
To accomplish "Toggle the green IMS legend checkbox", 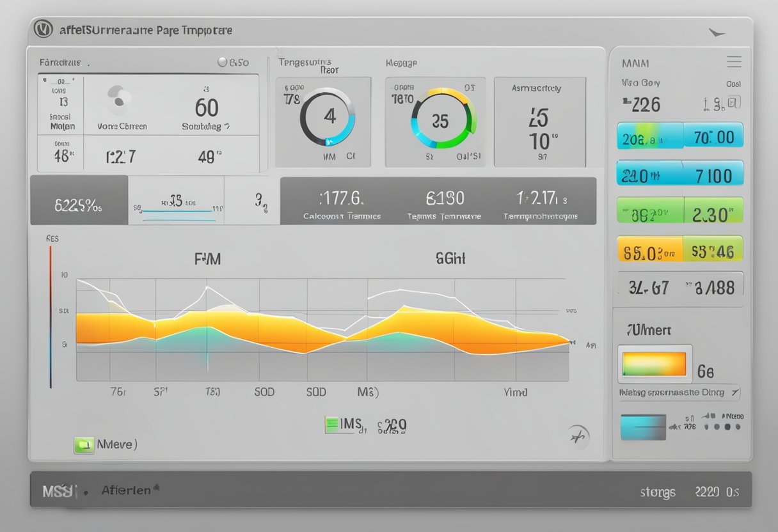I will click(x=331, y=425).
